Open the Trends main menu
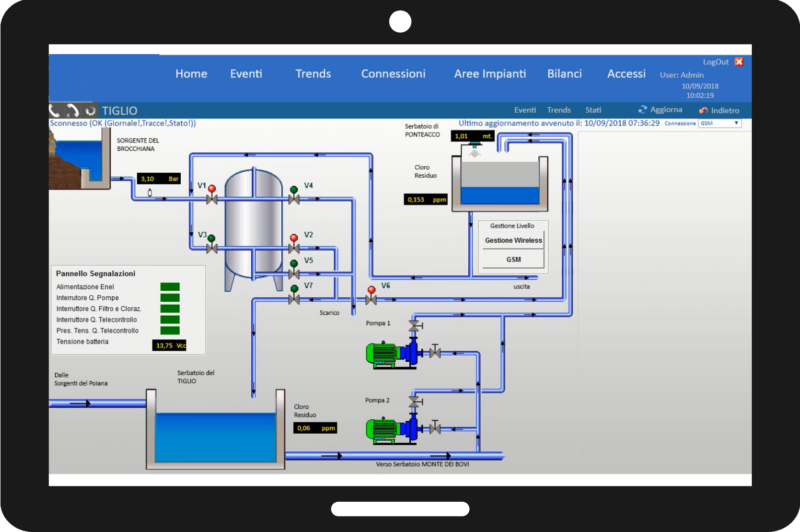800x532 pixels. point(313,73)
